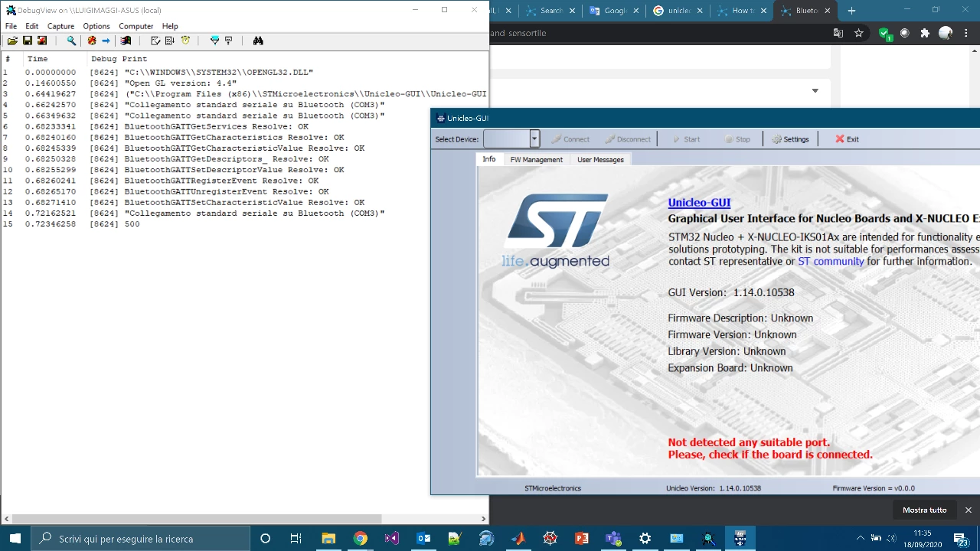This screenshot has height=551, width=980.
Task: Click the Windows search box in taskbar
Action: pos(141,538)
